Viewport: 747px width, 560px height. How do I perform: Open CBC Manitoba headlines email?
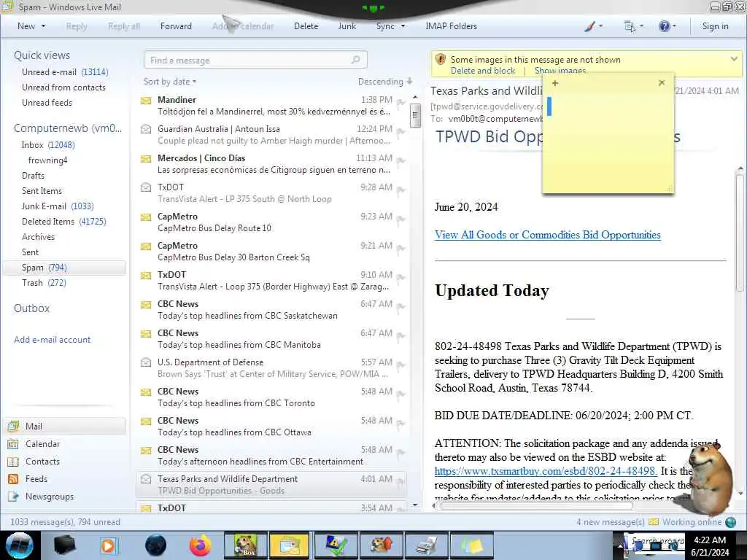tap(272, 338)
